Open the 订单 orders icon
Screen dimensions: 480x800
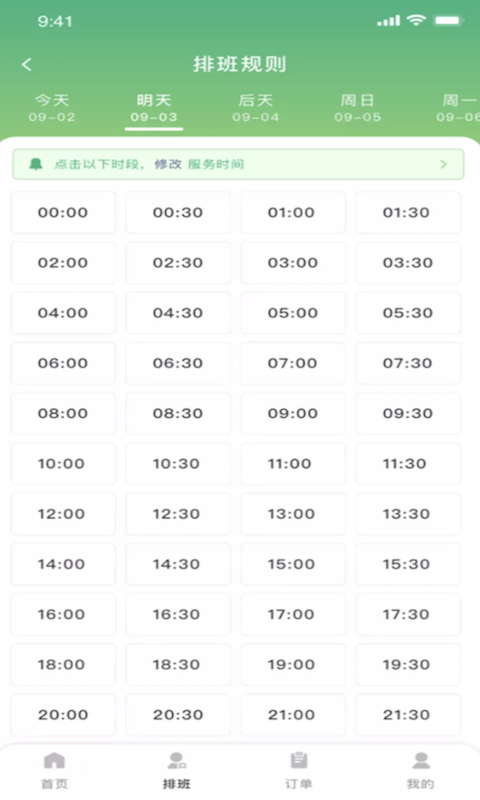click(x=299, y=761)
